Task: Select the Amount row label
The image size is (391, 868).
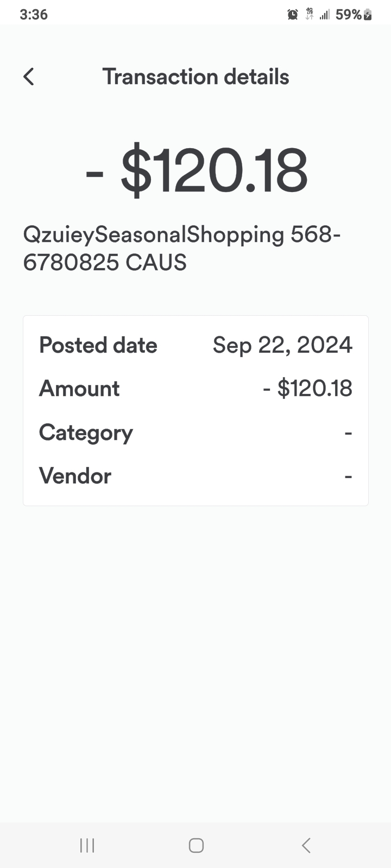Action: 79,389
